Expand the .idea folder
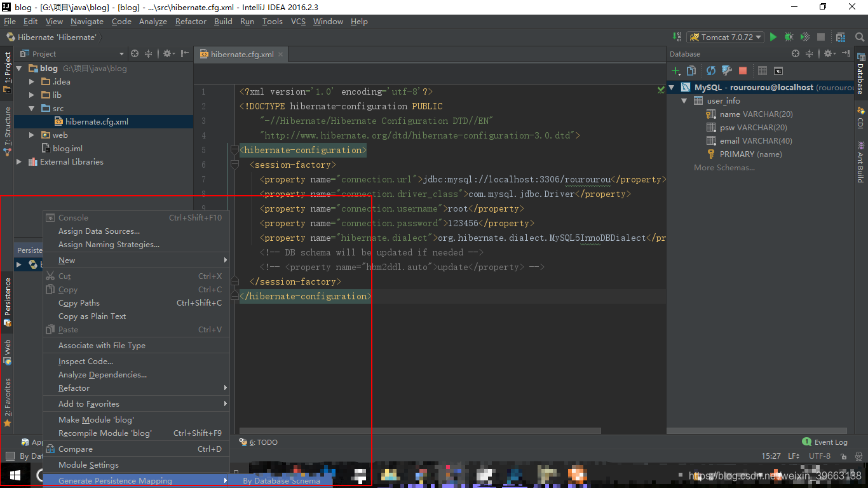868x488 pixels. click(32, 82)
